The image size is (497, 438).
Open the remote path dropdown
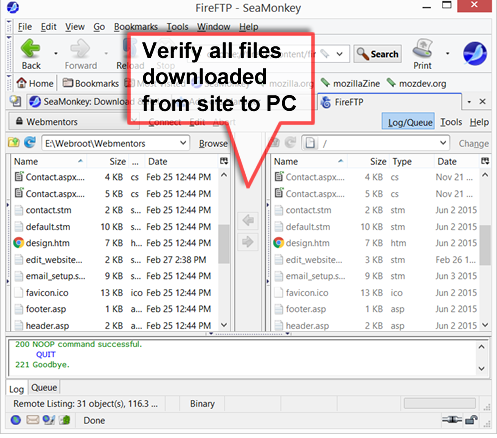(x=443, y=143)
